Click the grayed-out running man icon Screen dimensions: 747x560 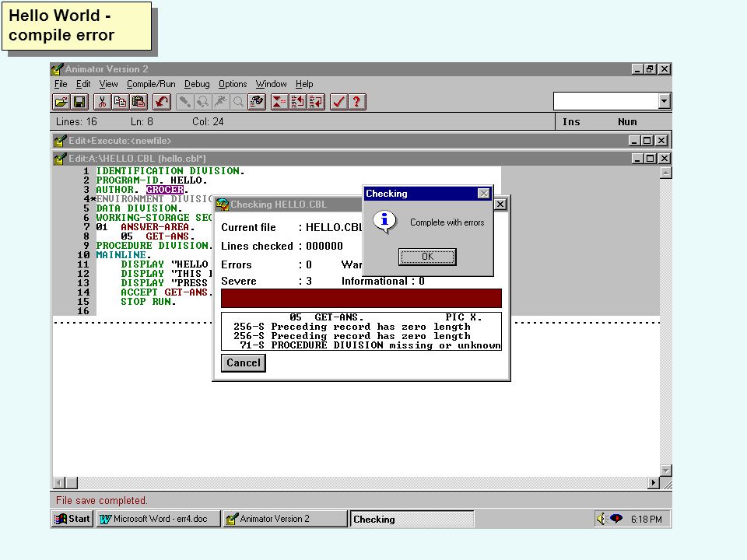coord(220,102)
